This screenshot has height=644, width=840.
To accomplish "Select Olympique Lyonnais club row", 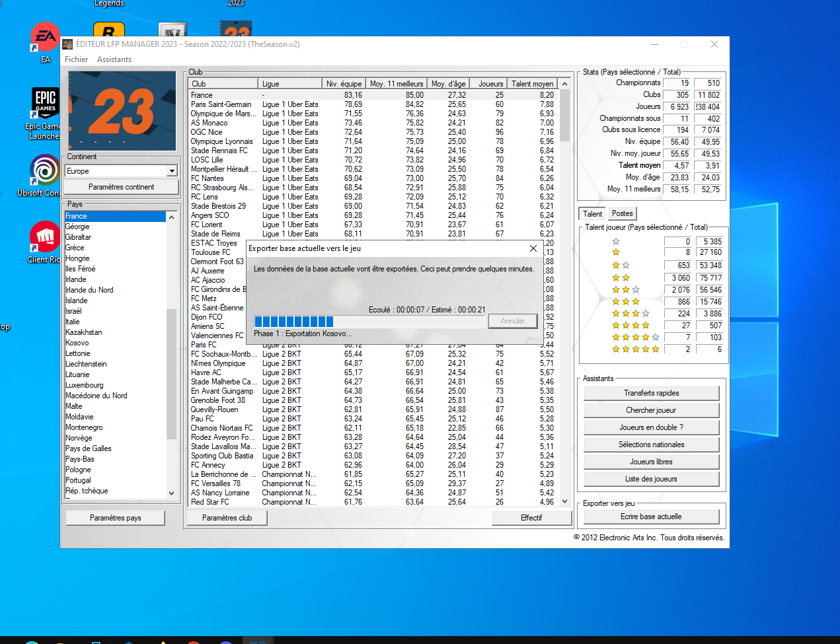I will point(373,141).
